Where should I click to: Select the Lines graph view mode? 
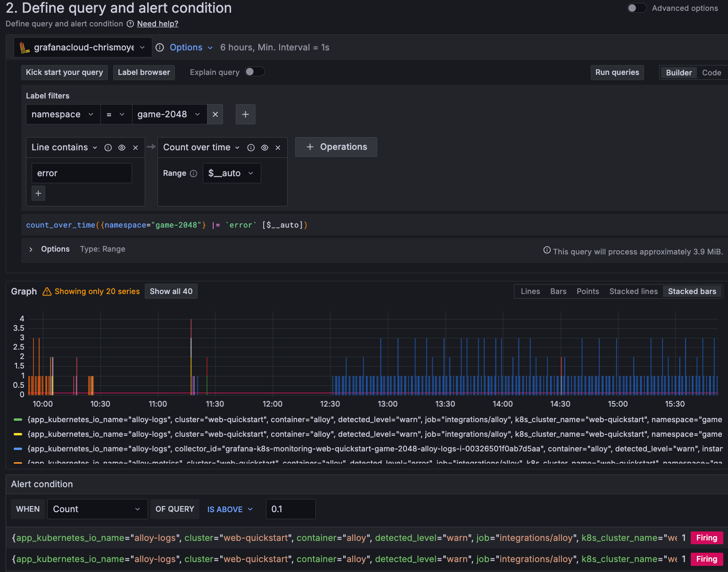530,291
